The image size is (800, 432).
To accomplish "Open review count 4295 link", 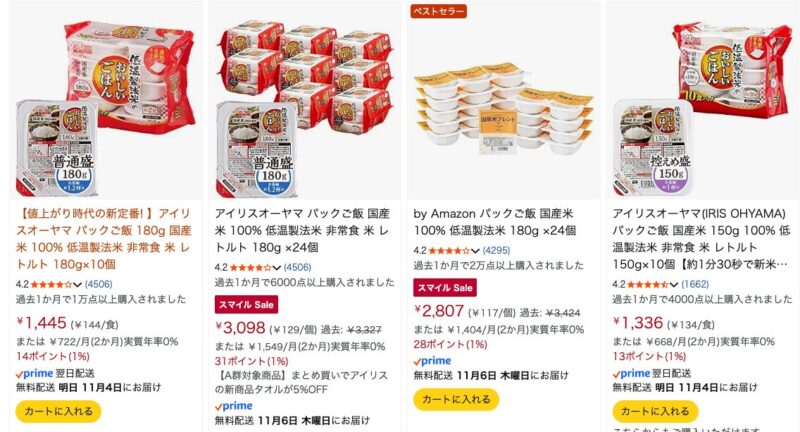I will [x=496, y=250].
